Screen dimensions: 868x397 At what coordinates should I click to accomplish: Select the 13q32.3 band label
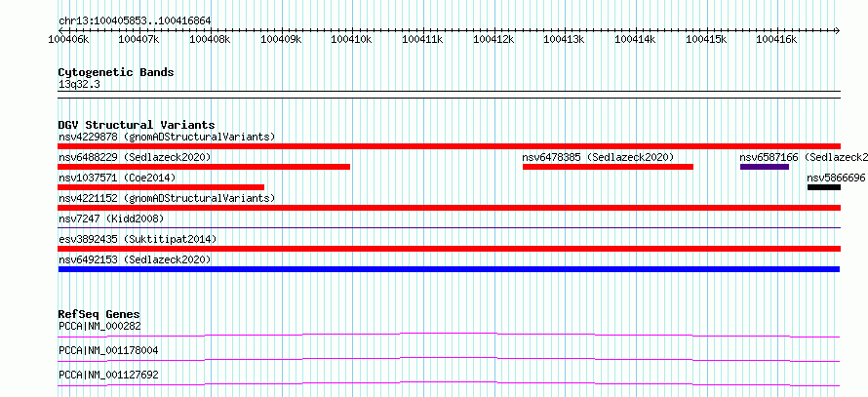79,85
